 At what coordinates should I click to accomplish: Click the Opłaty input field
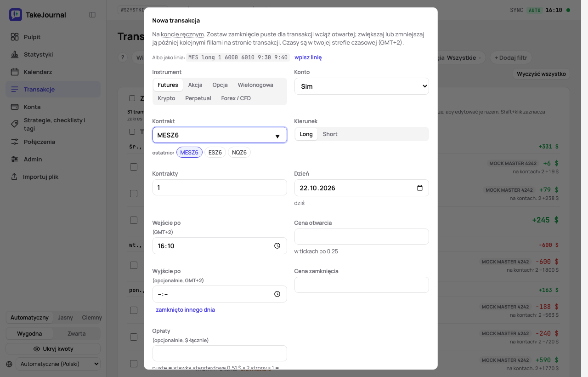[x=220, y=354]
